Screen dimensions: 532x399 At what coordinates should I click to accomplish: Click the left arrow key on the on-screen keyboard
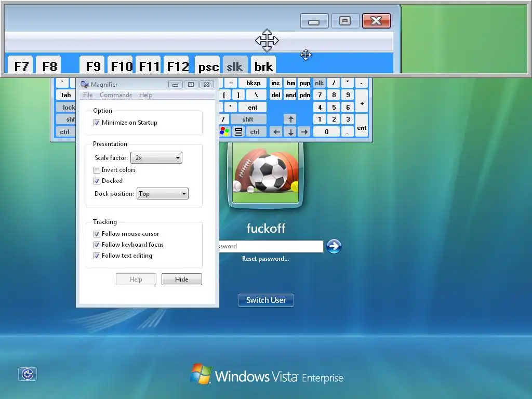point(276,131)
